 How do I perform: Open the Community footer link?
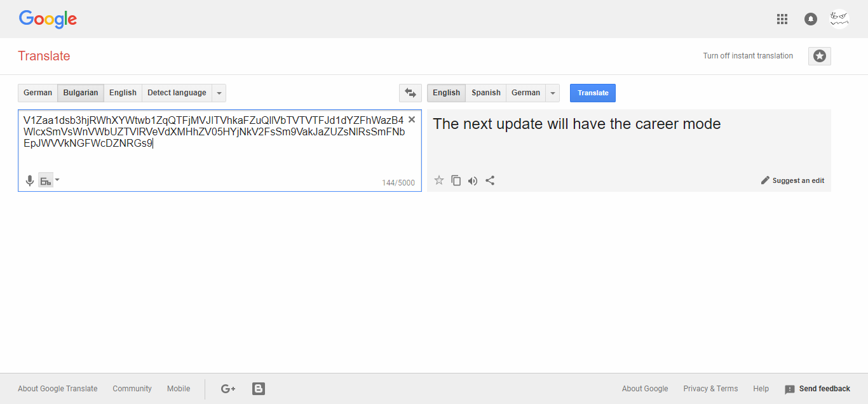[x=132, y=389]
